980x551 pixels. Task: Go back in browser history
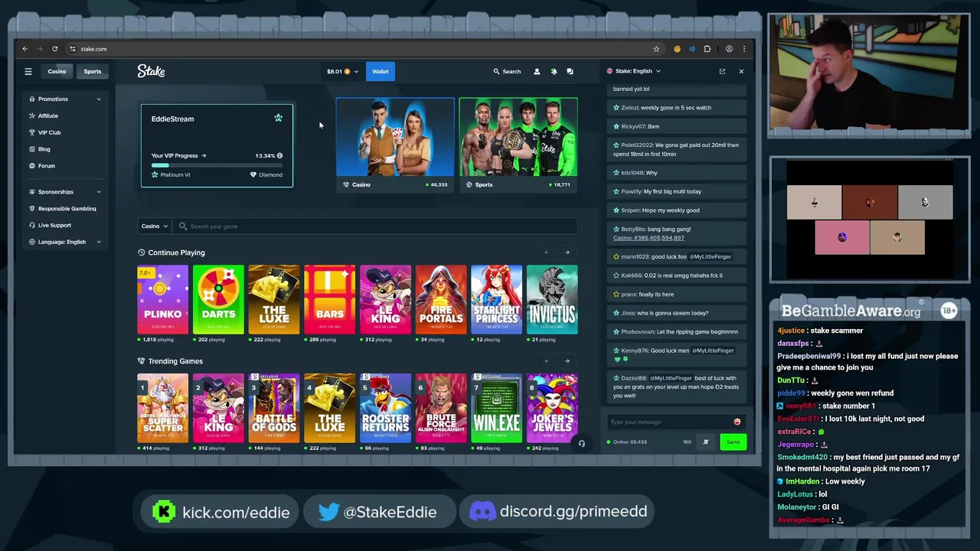click(24, 49)
